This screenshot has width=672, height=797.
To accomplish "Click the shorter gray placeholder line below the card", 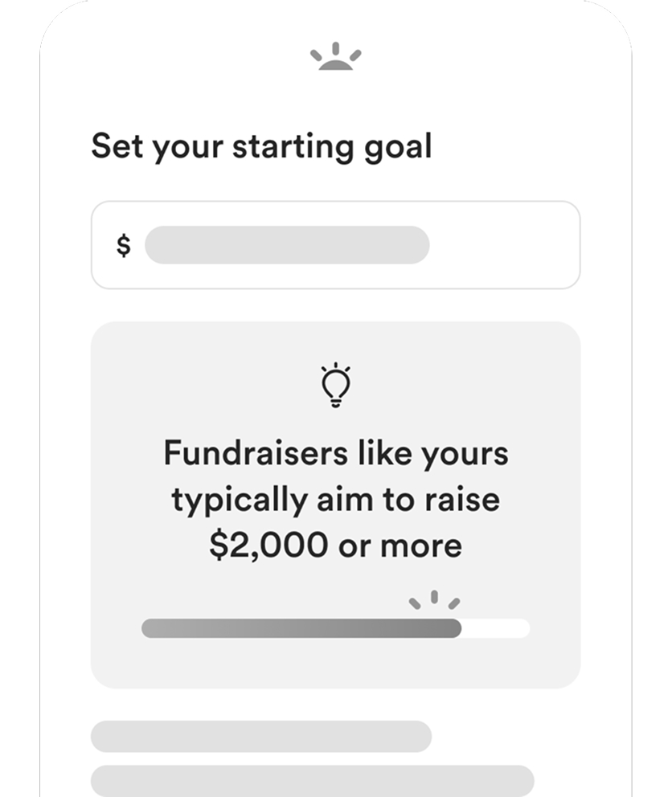I will [261, 736].
